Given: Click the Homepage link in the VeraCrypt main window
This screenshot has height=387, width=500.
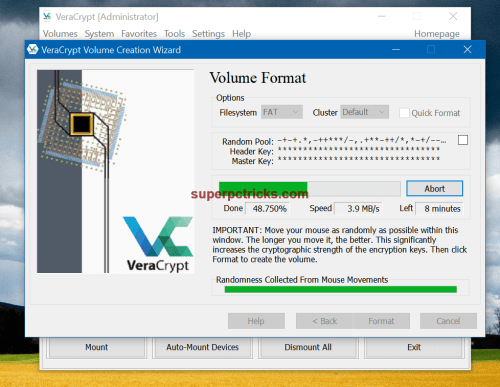Looking at the screenshot, I should click(437, 34).
